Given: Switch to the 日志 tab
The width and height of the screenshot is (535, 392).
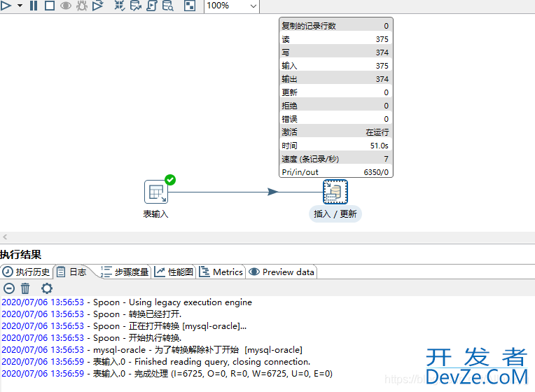Looking at the screenshot, I should [72, 272].
